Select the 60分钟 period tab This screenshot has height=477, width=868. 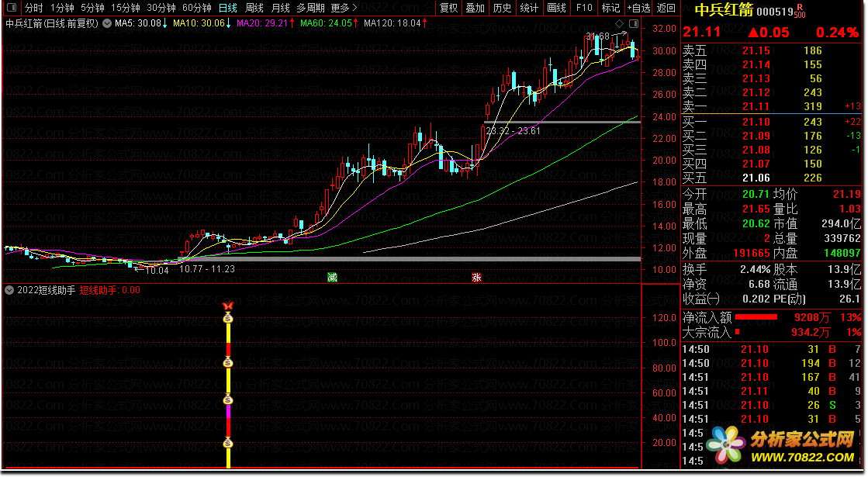click(196, 8)
